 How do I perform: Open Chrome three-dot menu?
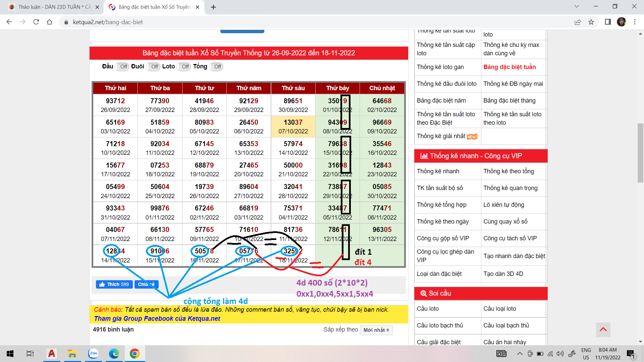coord(635,22)
